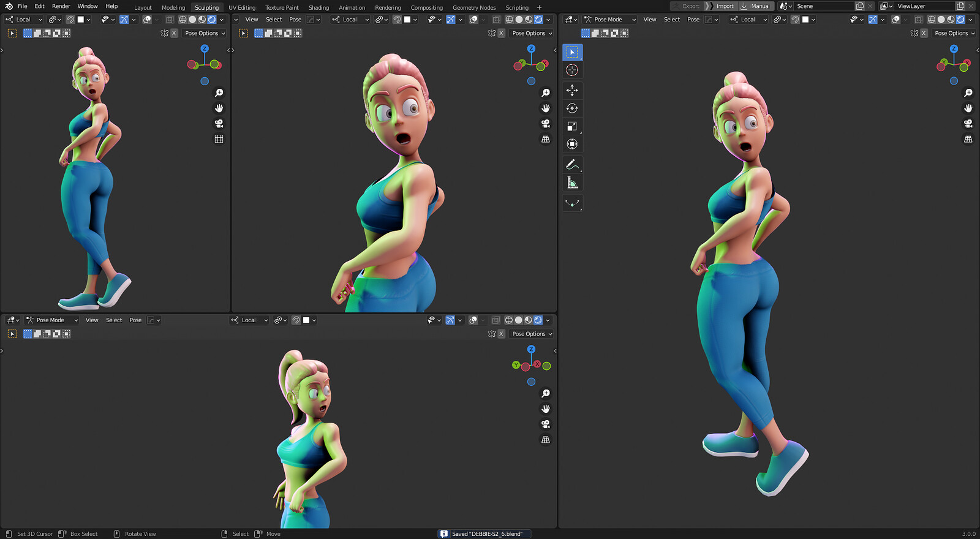
Task: Choose the Breakdowner pose tool
Action: pyautogui.click(x=572, y=203)
